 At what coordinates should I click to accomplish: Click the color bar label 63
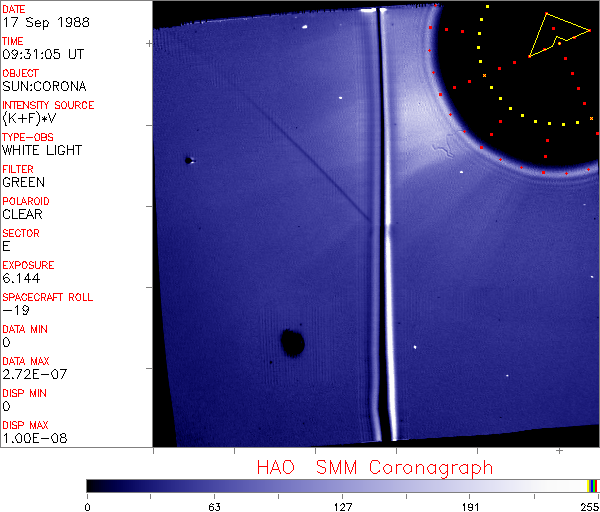pos(214,507)
